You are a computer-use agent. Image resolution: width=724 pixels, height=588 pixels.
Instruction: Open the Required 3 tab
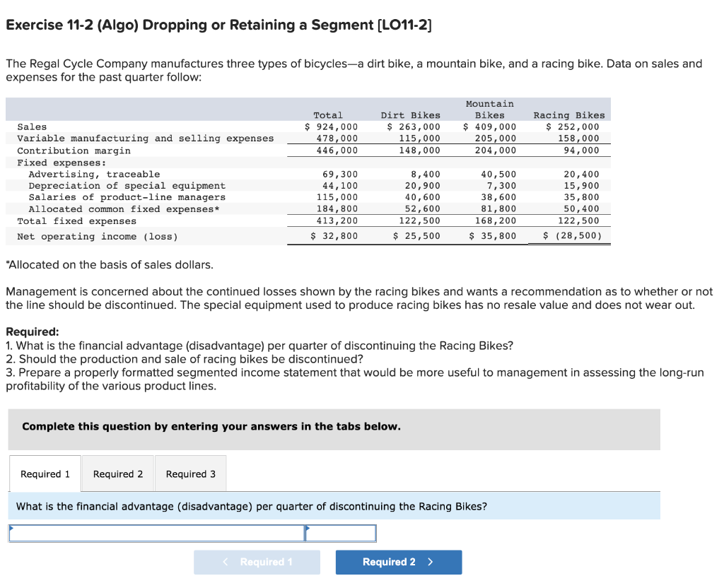[x=190, y=473]
